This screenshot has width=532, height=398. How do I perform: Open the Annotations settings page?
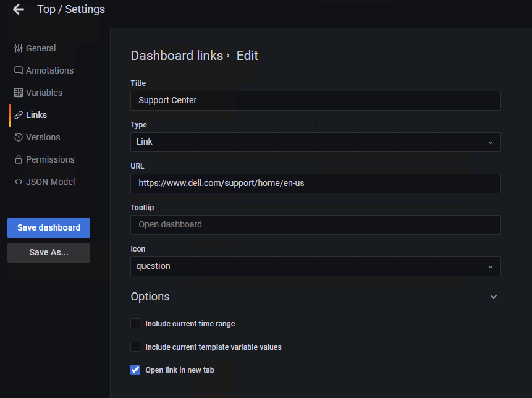(x=49, y=70)
